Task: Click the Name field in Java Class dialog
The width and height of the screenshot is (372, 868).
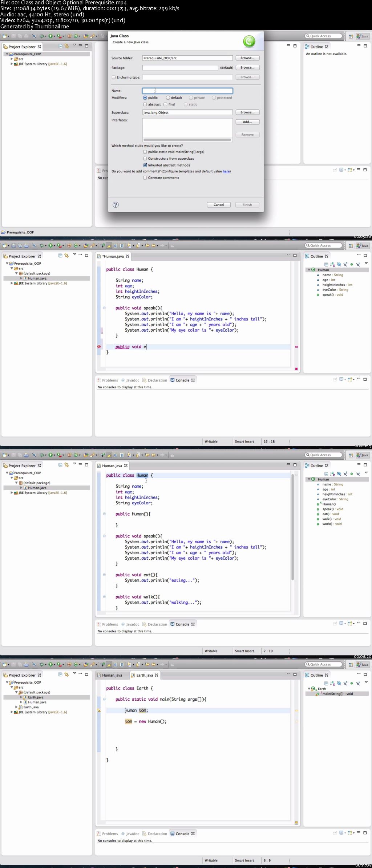Action: click(x=187, y=91)
